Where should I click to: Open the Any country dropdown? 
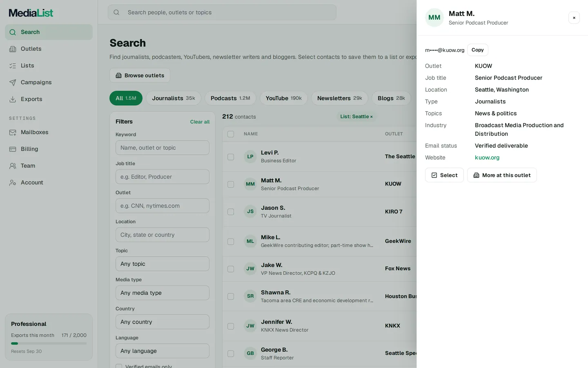point(163,322)
